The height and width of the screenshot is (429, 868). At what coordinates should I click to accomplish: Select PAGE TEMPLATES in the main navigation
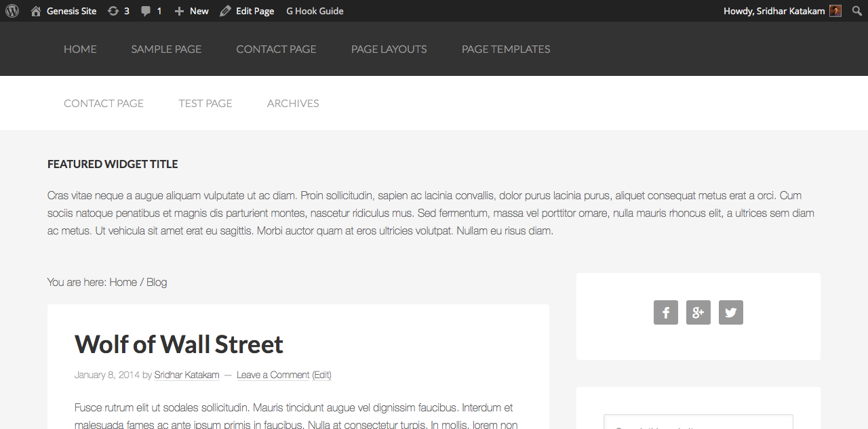click(505, 49)
